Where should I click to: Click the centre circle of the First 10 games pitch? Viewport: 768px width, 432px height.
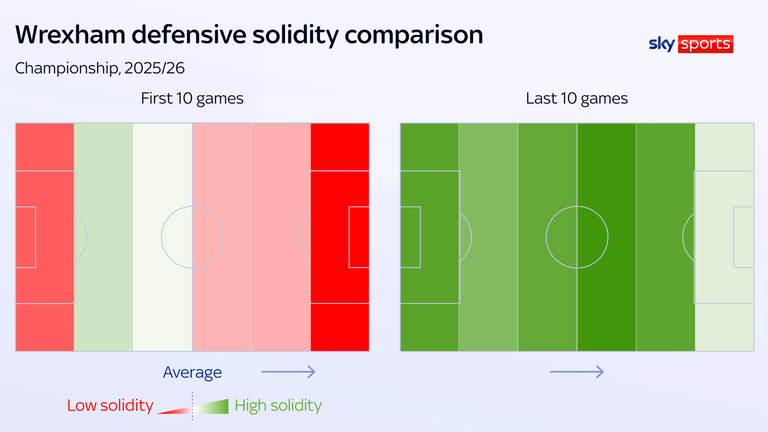(x=191, y=237)
